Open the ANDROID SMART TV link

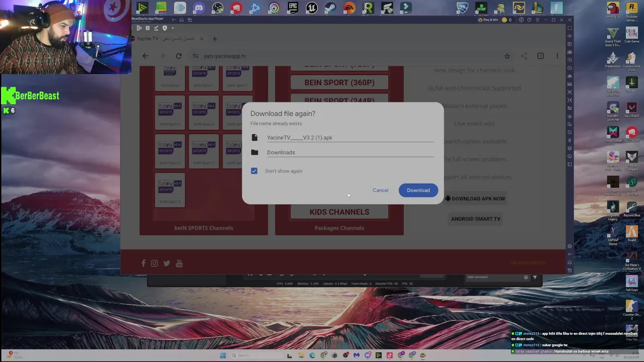click(x=475, y=219)
